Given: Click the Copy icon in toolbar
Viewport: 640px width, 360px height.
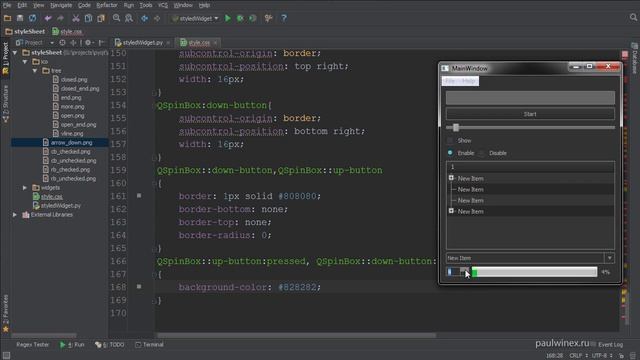Looking at the screenshot, I should point(88,18).
